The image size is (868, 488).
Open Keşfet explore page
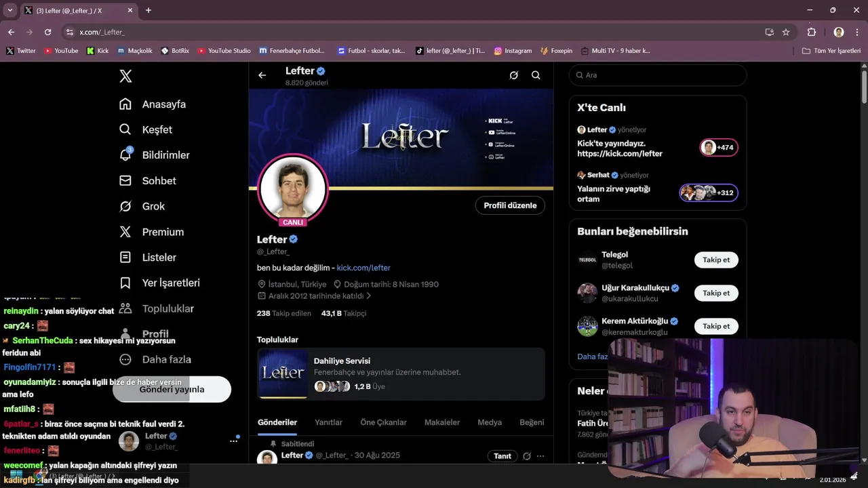pos(157,129)
